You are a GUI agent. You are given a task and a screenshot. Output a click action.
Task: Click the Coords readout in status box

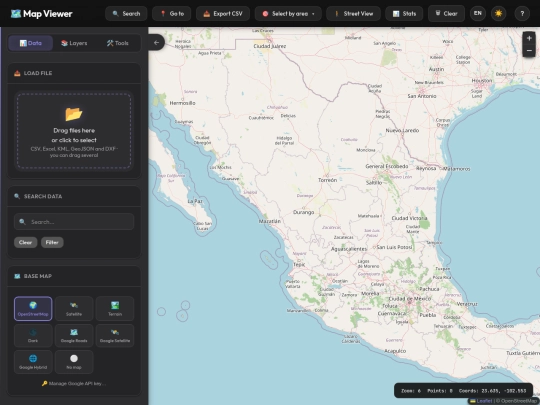pos(492,391)
